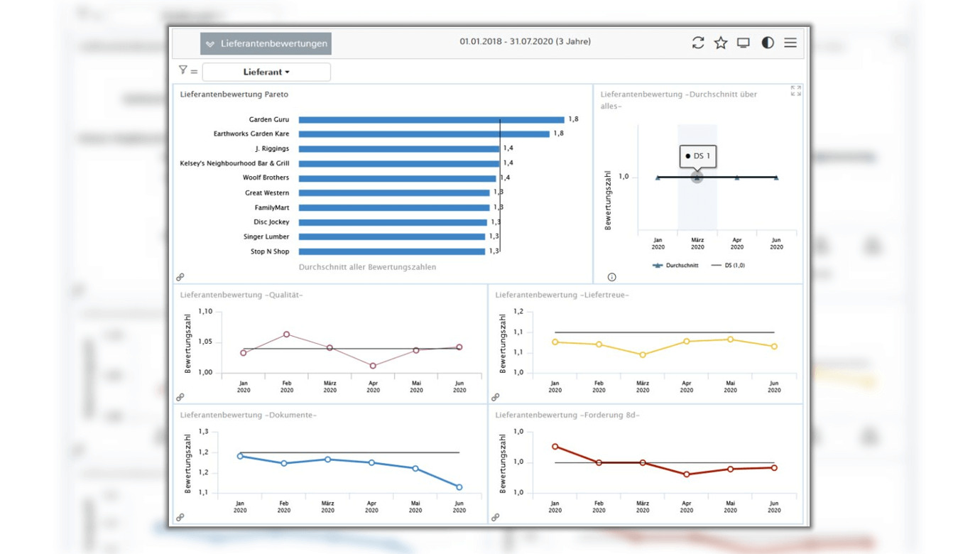This screenshot has width=980, height=554.
Task: Select the Garden Guru bar in Pareto
Action: click(x=431, y=120)
